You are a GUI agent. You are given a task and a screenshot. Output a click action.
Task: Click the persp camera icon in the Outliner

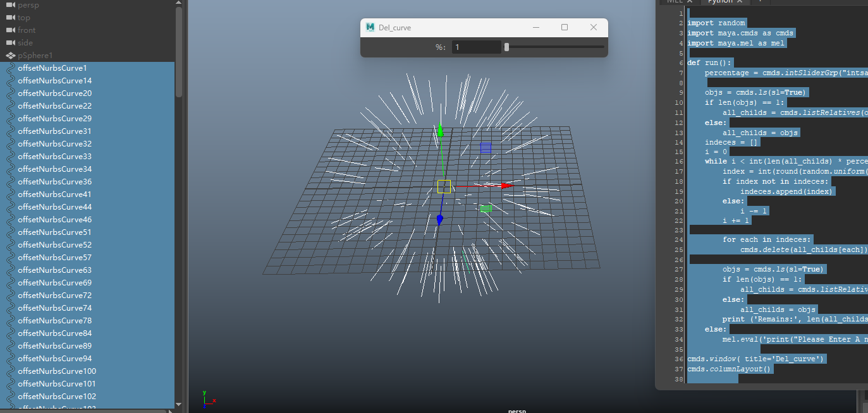11,5
